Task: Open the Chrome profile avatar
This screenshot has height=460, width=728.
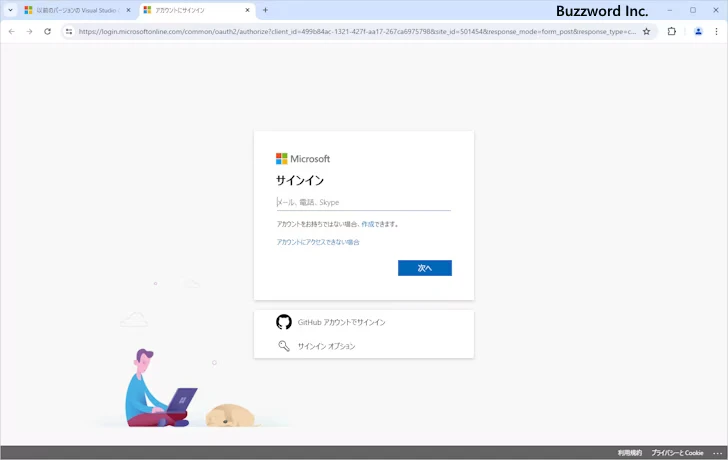Action: coord(698,32)
